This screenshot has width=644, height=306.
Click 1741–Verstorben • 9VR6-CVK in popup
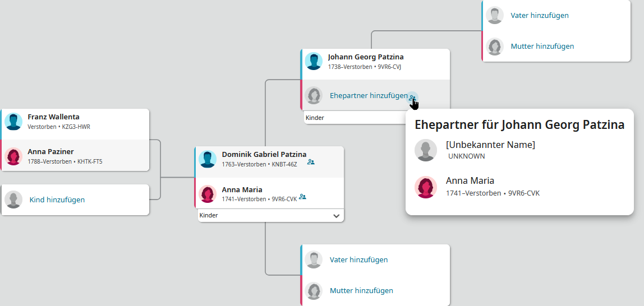click(x=493, y=193)
